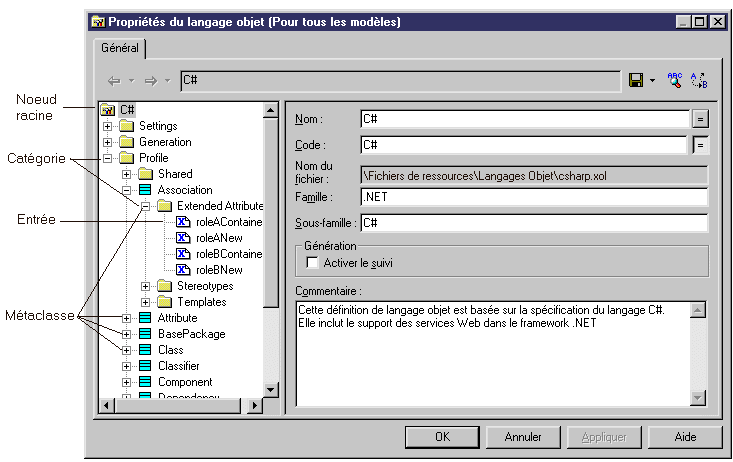Select the C# root node icon
This screenshot has height=462, width=733.
coord(108,110)
